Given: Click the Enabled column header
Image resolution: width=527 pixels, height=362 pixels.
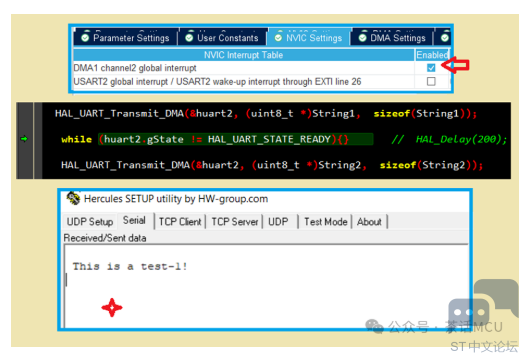Looking at the screenshot, I should (432, 55).
